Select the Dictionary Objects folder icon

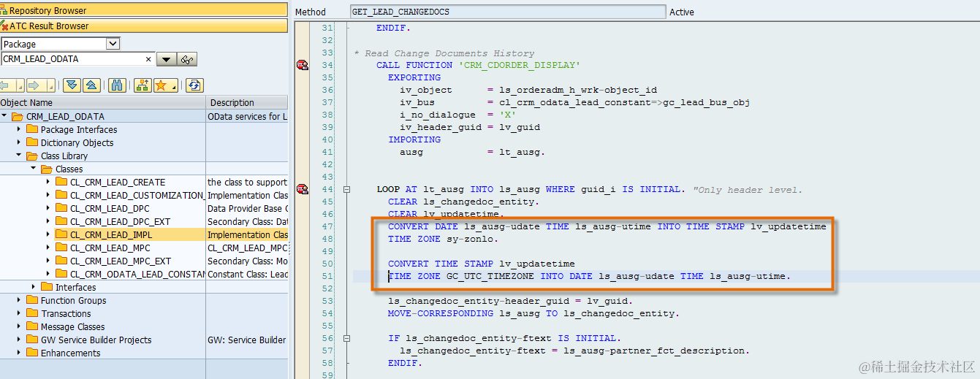pyautogui.click(x=32, y=142)
